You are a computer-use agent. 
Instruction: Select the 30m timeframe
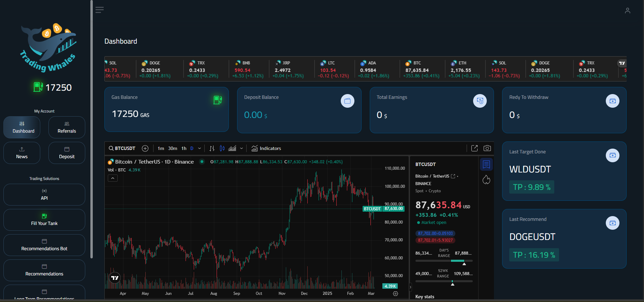(x=173, y=148)
